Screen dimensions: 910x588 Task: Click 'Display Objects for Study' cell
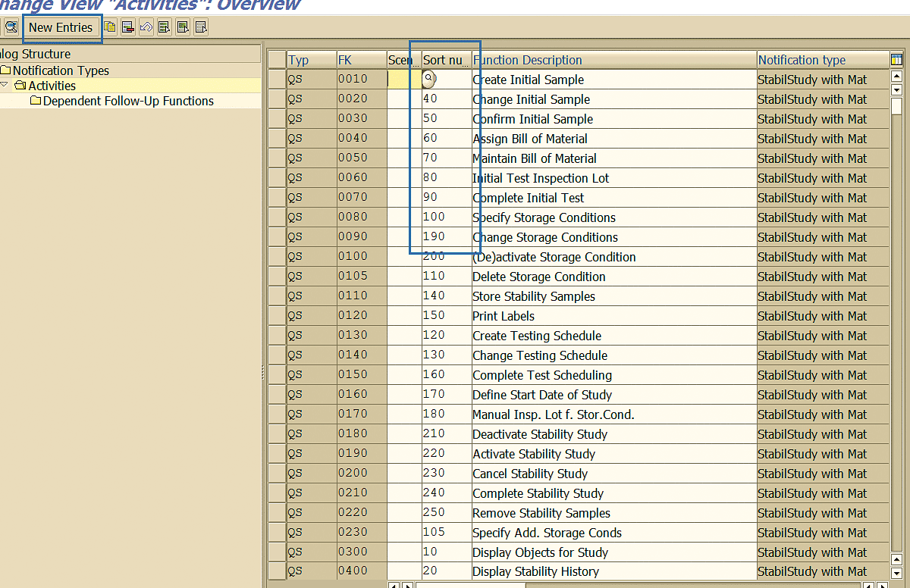click(x=614, y=552)
